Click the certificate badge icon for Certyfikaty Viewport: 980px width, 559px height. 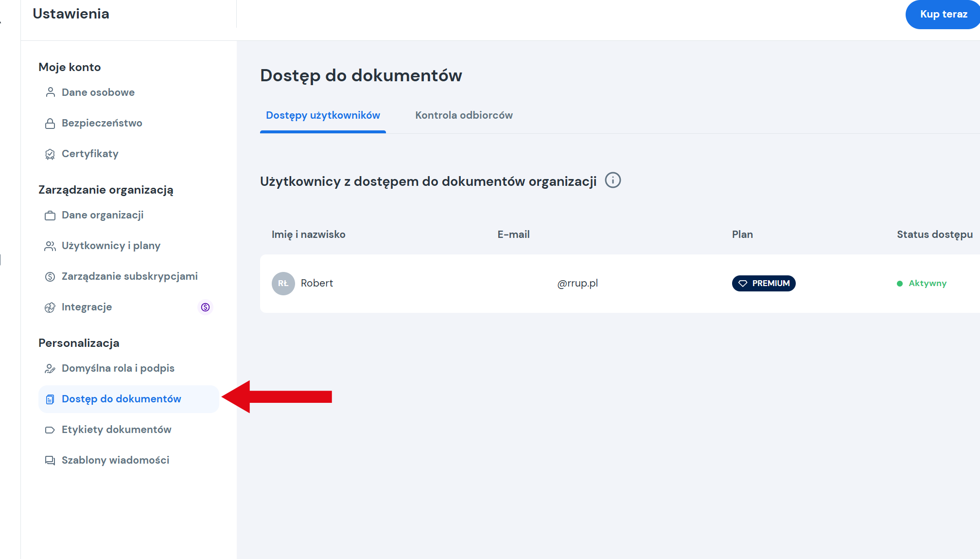pyautogui.click(x=50, y=154)
